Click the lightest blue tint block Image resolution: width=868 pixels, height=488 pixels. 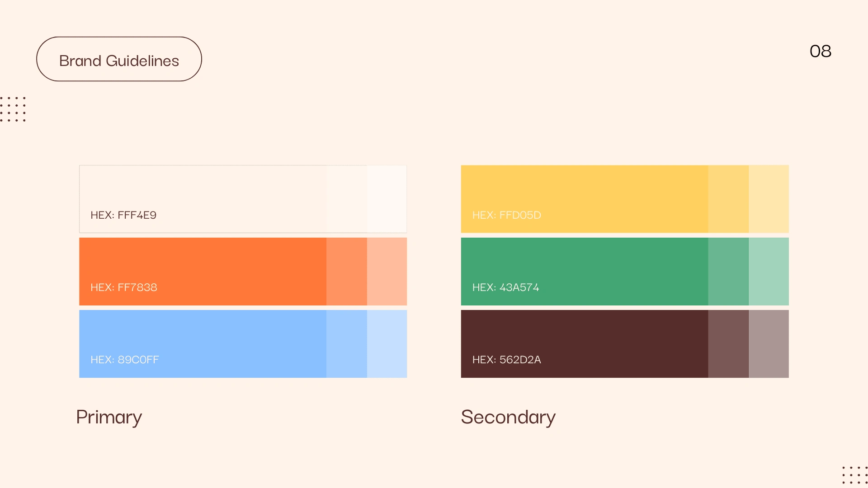387,344
